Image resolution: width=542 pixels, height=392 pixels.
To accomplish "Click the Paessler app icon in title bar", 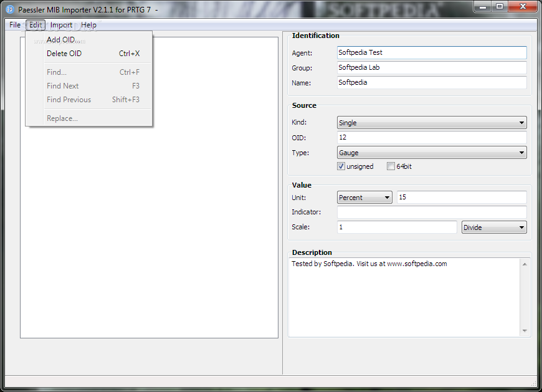I will (x=10, y=10).
